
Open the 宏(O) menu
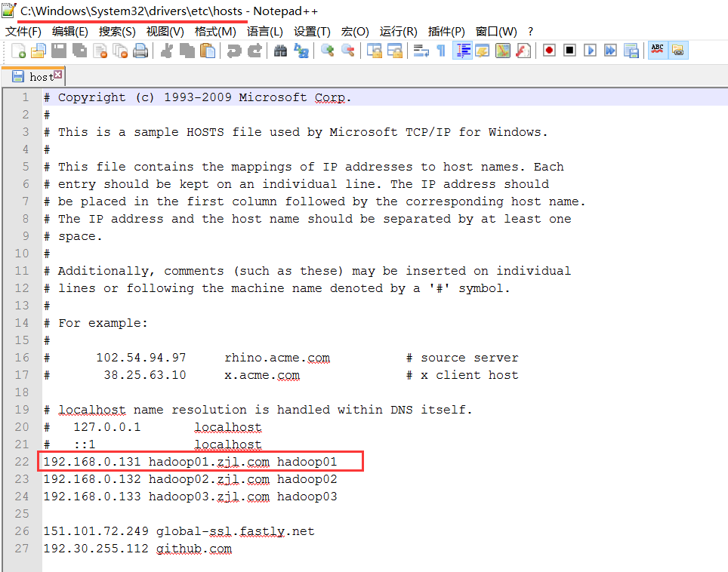(x=355, y=32)
